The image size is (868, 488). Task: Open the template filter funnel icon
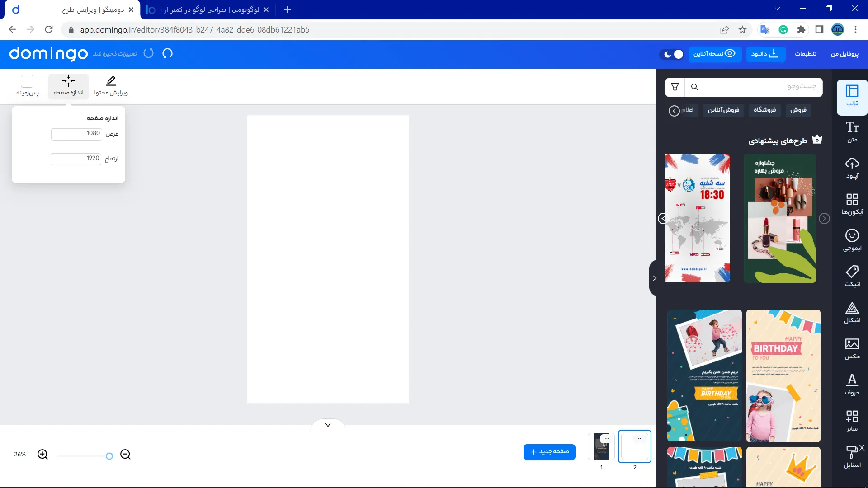675,87
